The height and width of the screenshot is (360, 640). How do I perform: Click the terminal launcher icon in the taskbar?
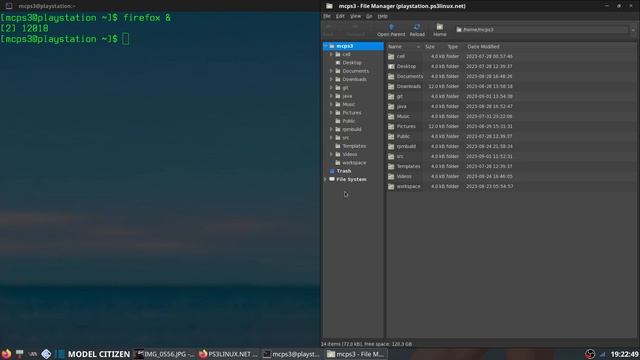coord(20,354)
